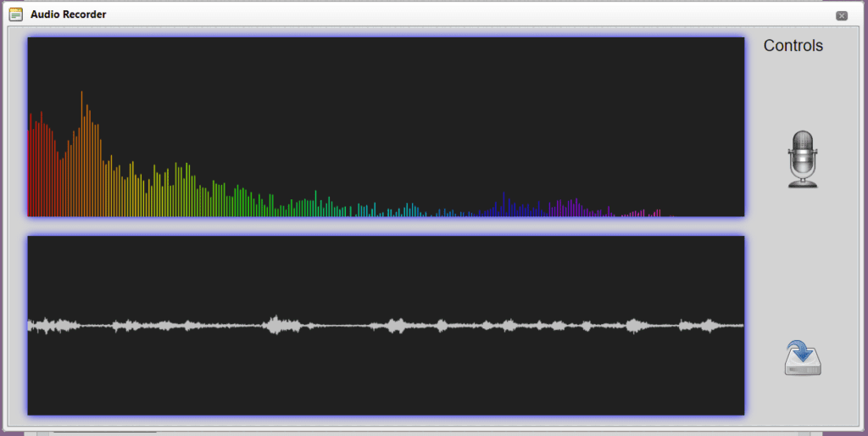
Task: Click the colorful frequency spectrum display
Action: pos(386,127)
